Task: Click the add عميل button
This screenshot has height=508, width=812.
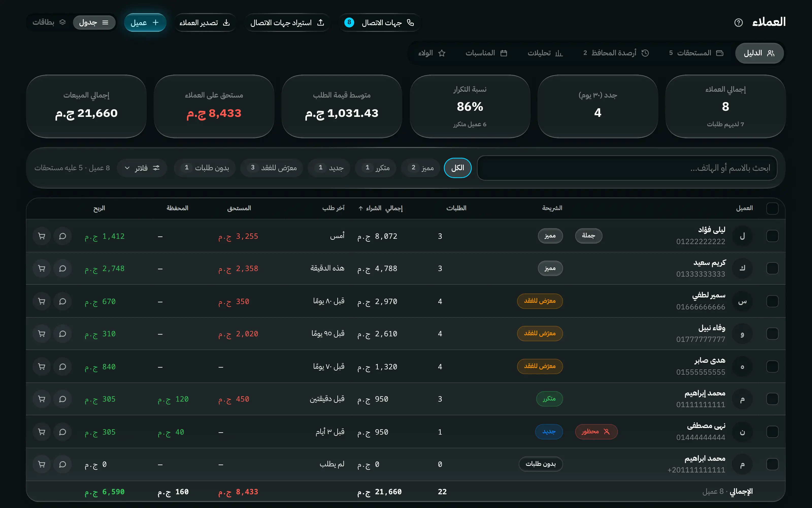Action: coord(145,23)
